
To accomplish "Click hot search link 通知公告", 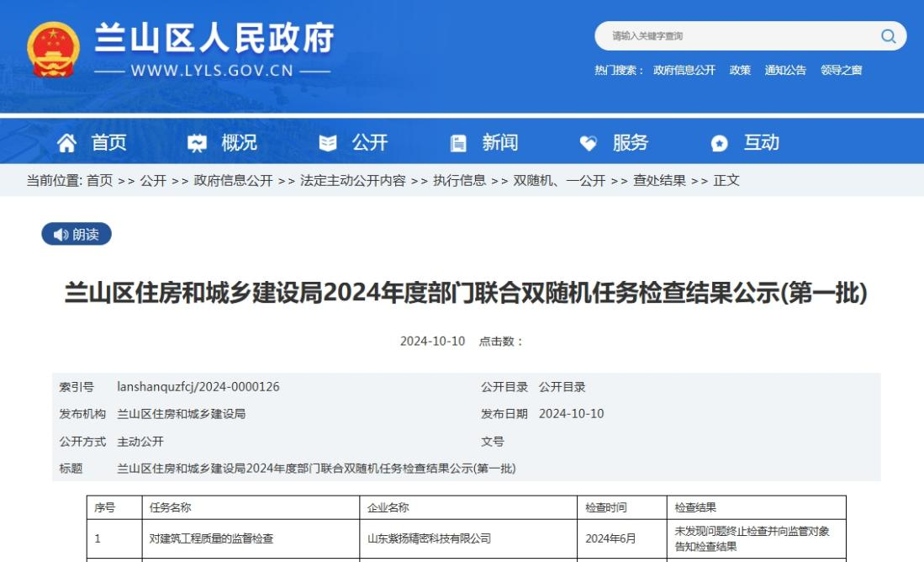I will click(x=785, y=70).
